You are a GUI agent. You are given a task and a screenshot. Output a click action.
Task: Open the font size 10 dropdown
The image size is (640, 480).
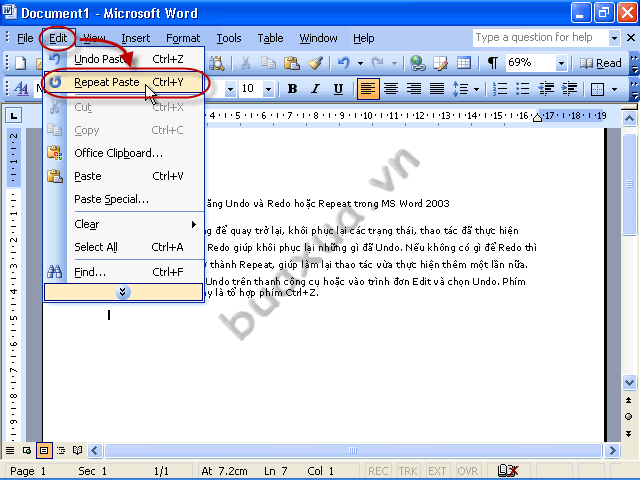[268, 89]
